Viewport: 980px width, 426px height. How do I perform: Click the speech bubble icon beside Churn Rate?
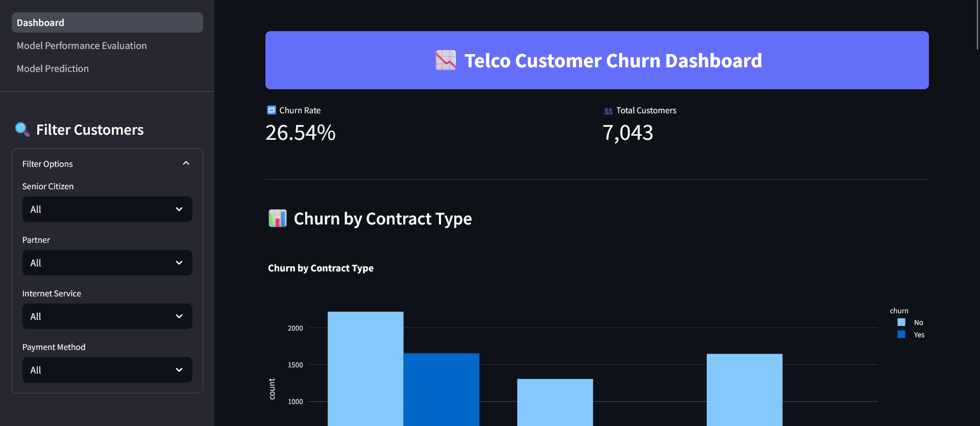pos(270,110)
